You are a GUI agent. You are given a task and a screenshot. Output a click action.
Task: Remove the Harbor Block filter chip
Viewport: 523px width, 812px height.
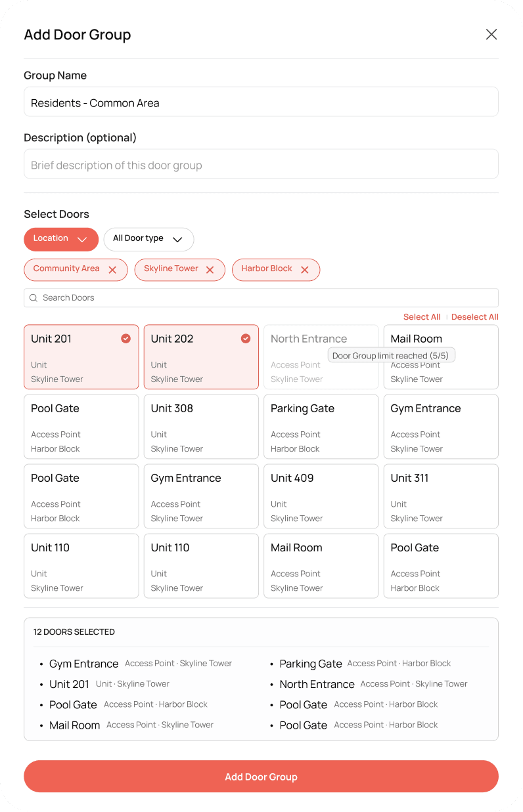[x=304, y=270]
